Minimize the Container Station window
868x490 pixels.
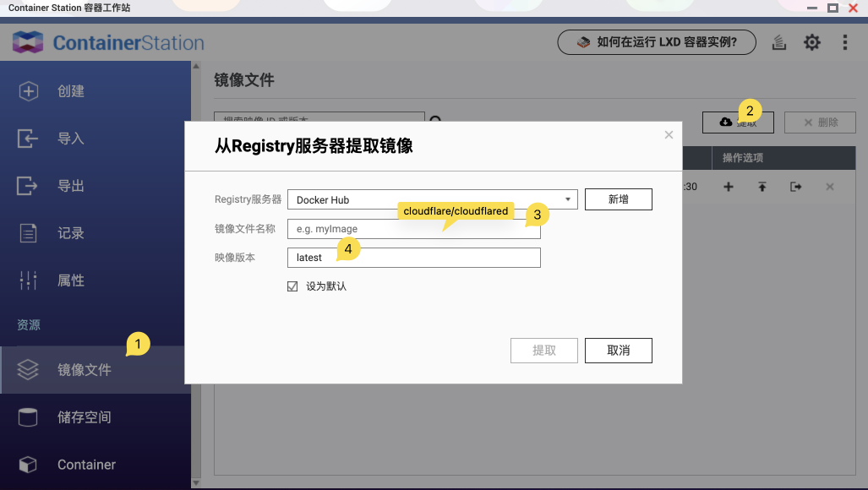coord(812,8)
